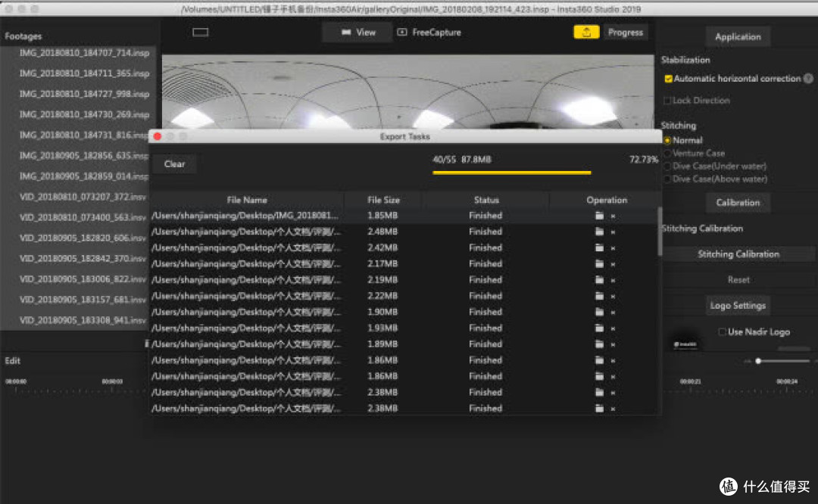
Task: Switch to the FreeCapture tab
Action: pos(429,33)
